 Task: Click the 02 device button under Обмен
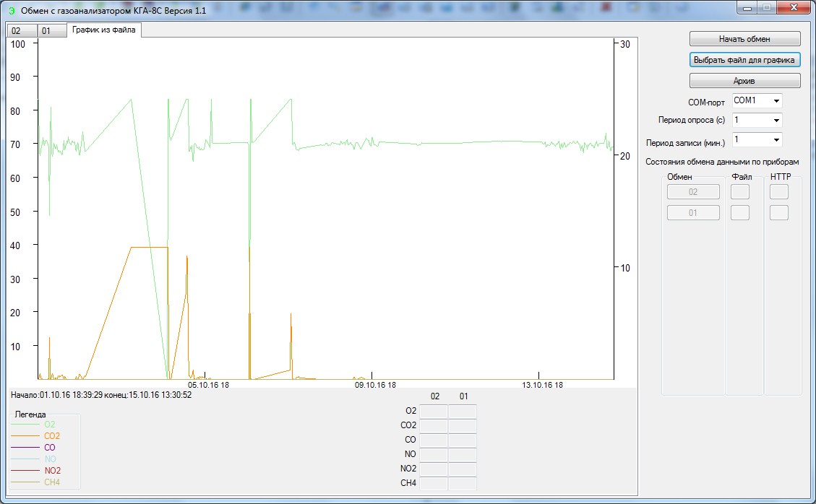pos(693,192)
